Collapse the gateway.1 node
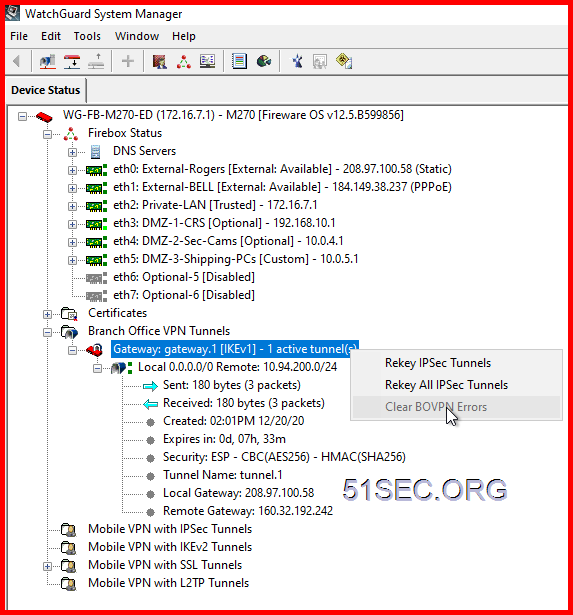Image resolution: width=573 pixels, height=615 pixels. point(72,351)
